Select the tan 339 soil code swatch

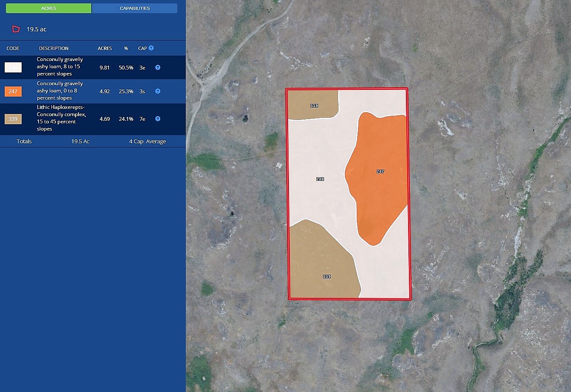(13, 119)
